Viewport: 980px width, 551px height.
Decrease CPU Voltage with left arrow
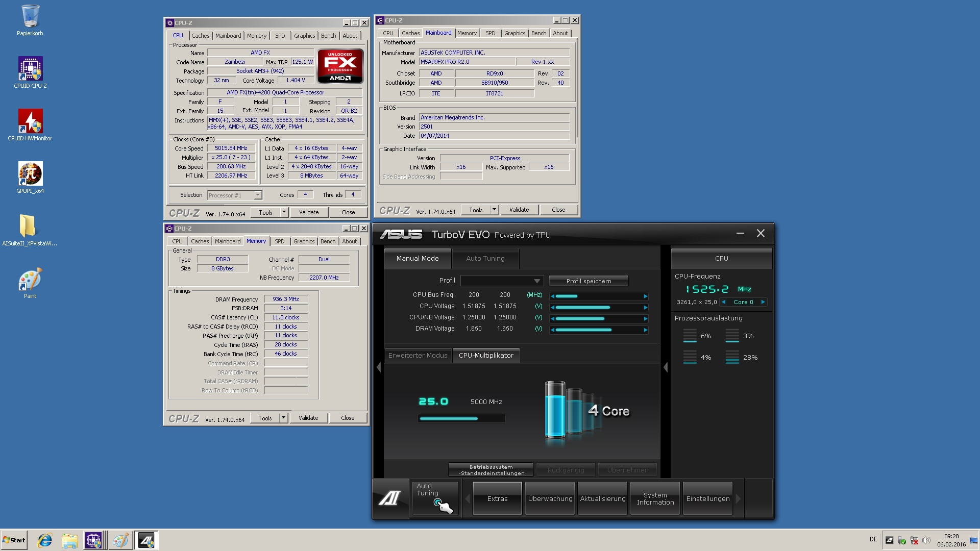(552, 308)
